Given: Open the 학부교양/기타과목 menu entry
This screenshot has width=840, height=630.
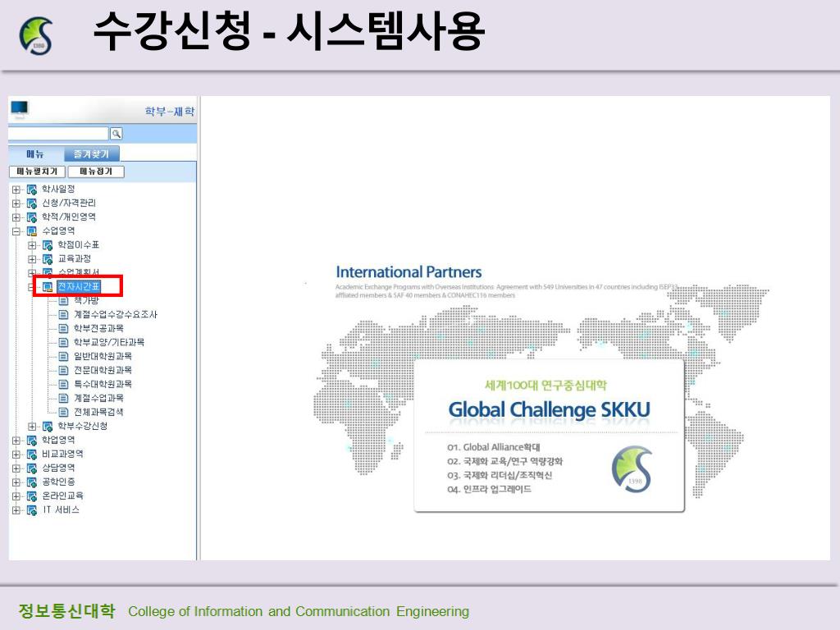Looking at the screenshot, I should [109, 342].
